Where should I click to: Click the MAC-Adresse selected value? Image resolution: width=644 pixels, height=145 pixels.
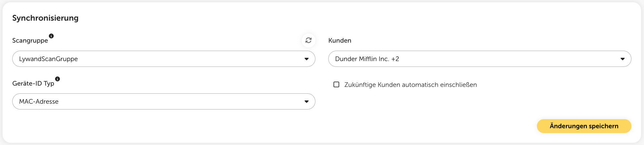pos(39,101)
